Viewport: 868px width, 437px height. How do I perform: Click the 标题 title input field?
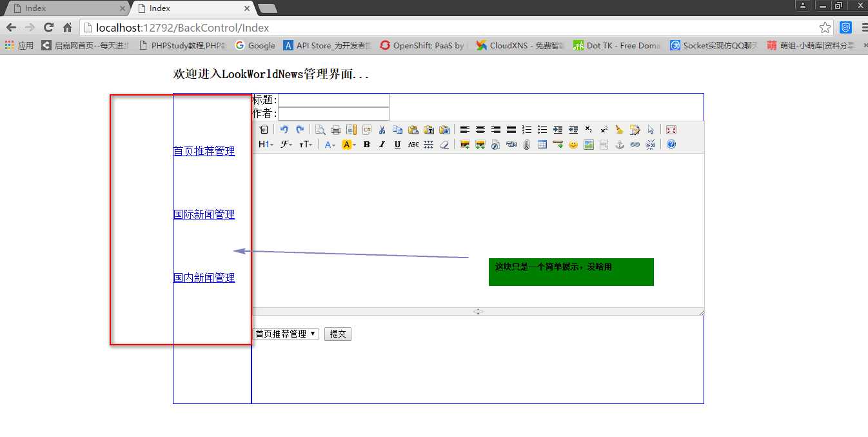(x=333, y=100)
